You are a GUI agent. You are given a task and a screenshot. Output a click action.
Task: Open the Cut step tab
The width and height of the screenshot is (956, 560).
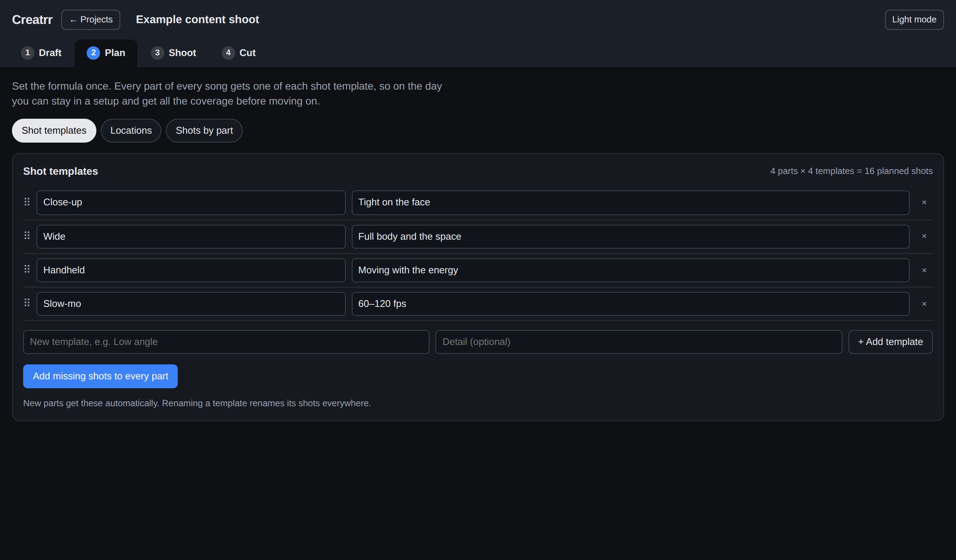(239, 53)
